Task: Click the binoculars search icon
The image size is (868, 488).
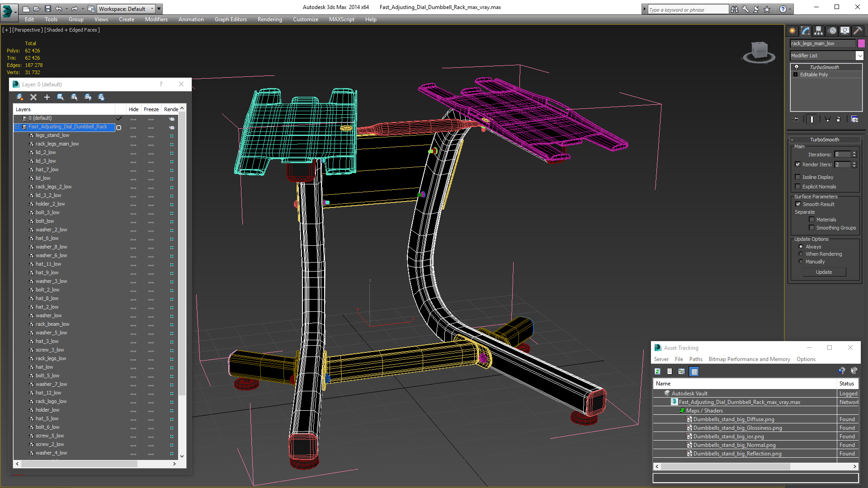Action: [735, 9]
